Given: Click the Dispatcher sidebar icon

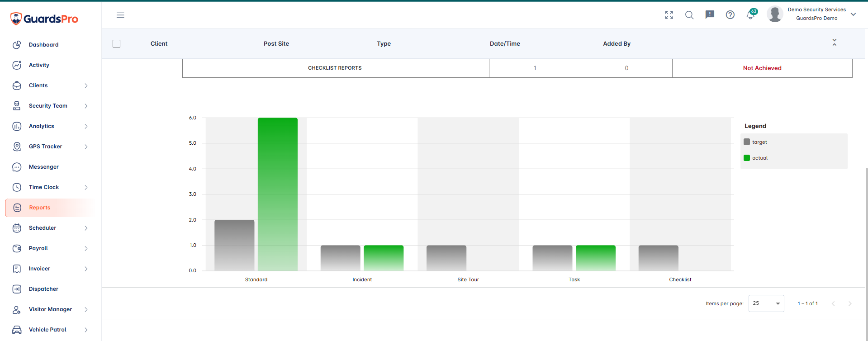Looking at the screenshot, I should click(17, 289).
